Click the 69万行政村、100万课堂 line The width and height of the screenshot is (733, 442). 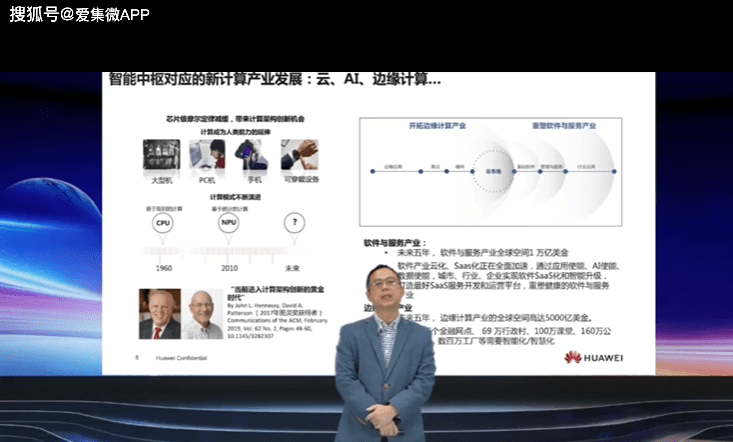523,331
